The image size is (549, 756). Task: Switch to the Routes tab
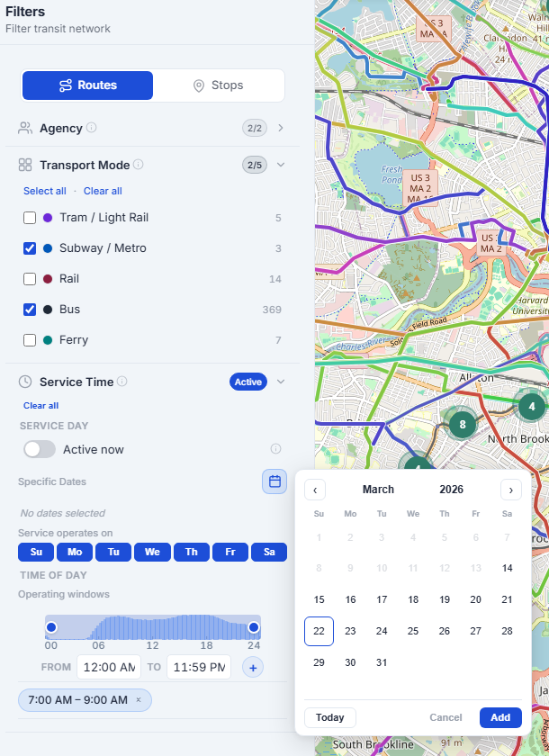[87, 85]
